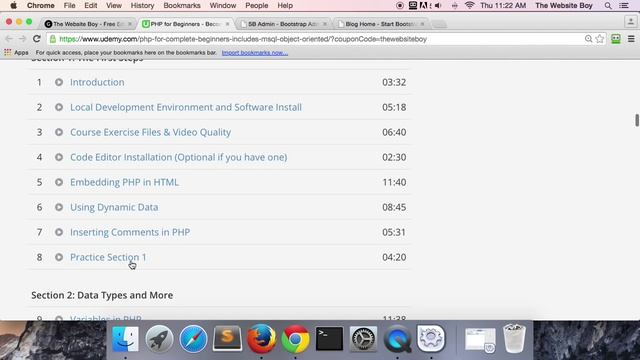Image resolution: width=640 pixels, height=360 pixels.
Task: Open the People menu
Action: (x=257, y=6)
